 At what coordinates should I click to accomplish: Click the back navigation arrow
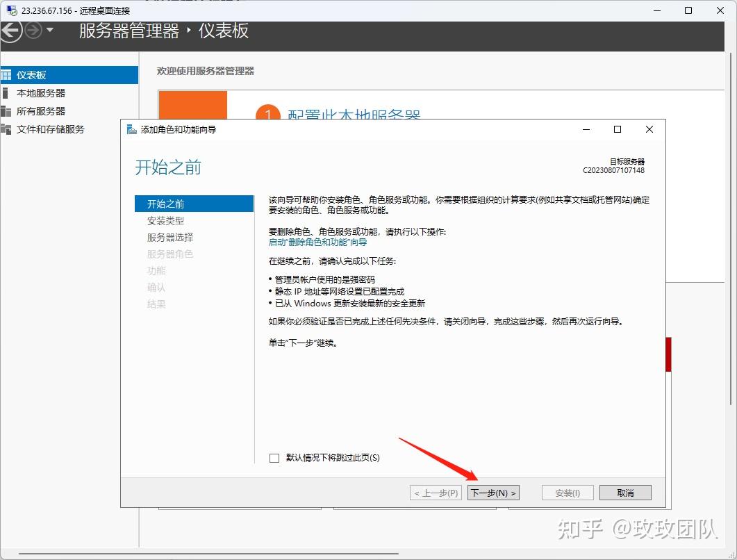tap(13, 31)
